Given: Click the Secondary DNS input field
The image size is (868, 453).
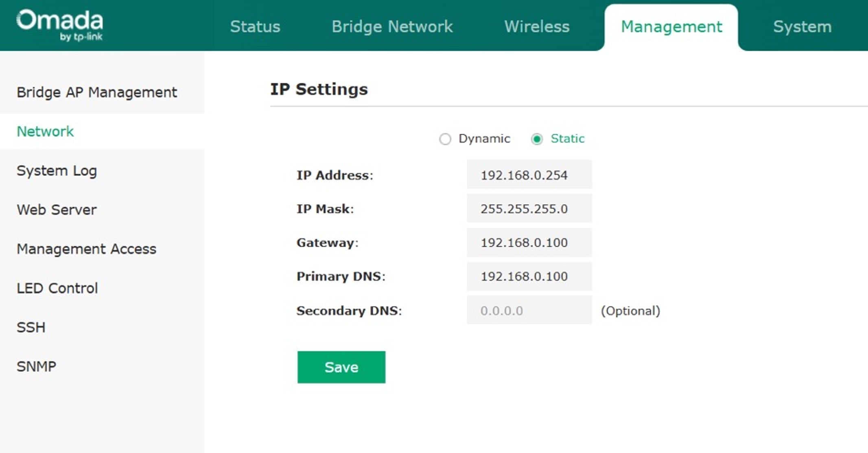Looking at the screenshot, I should pos(529,310).
